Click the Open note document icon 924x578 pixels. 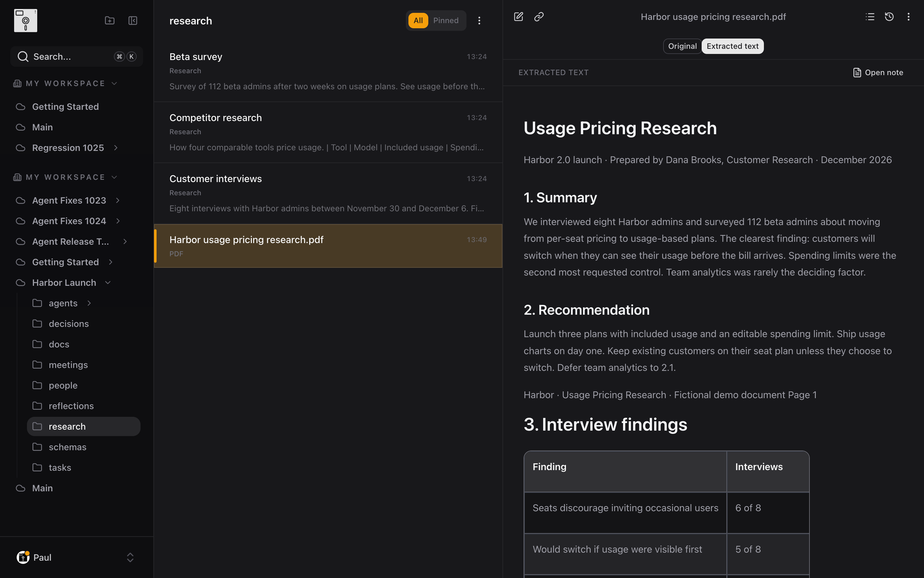[x=857, y=73]
